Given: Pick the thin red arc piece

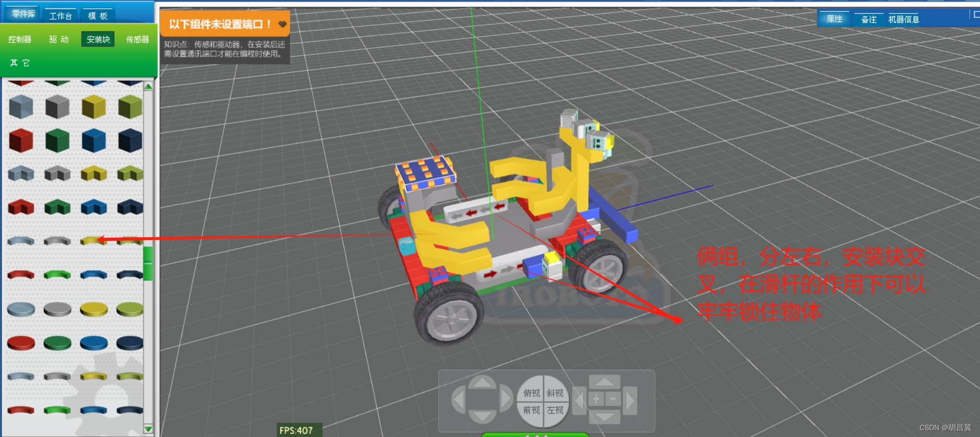Looking at the screenshot, I should pos(21,410).
